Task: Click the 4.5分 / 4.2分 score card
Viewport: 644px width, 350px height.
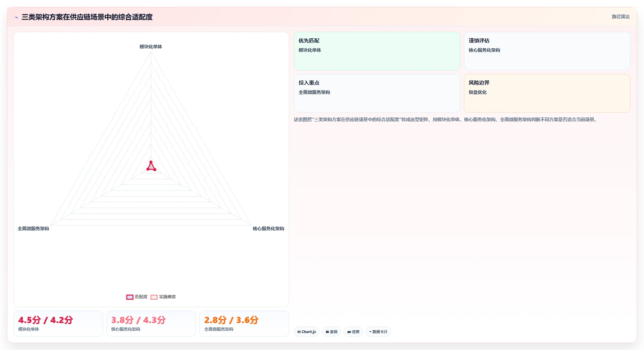Action: click(x=58, y=323)
